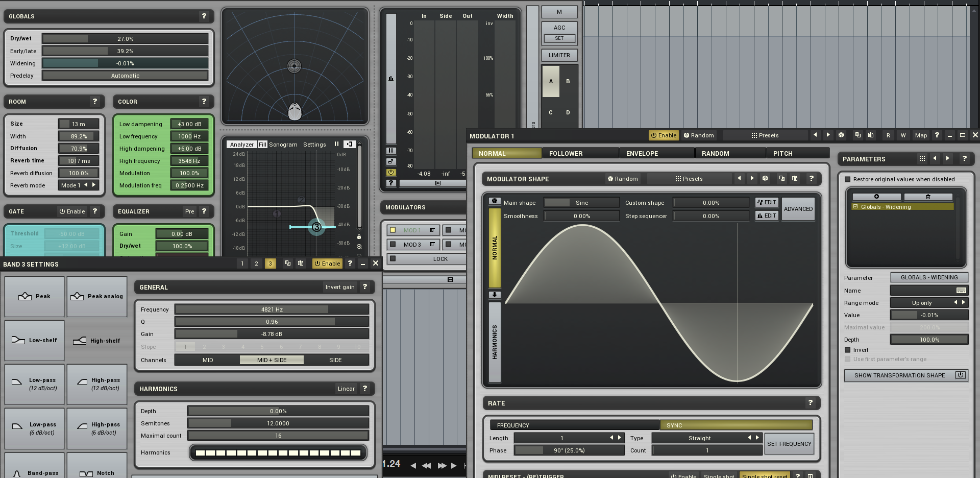Enable MOD 1 with its toggle square

point(393,230)
